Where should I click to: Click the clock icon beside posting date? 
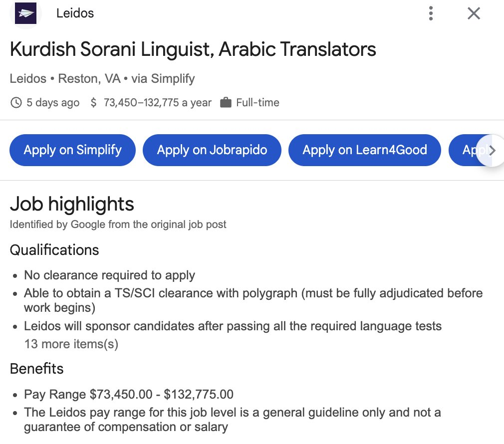point(16,103)
